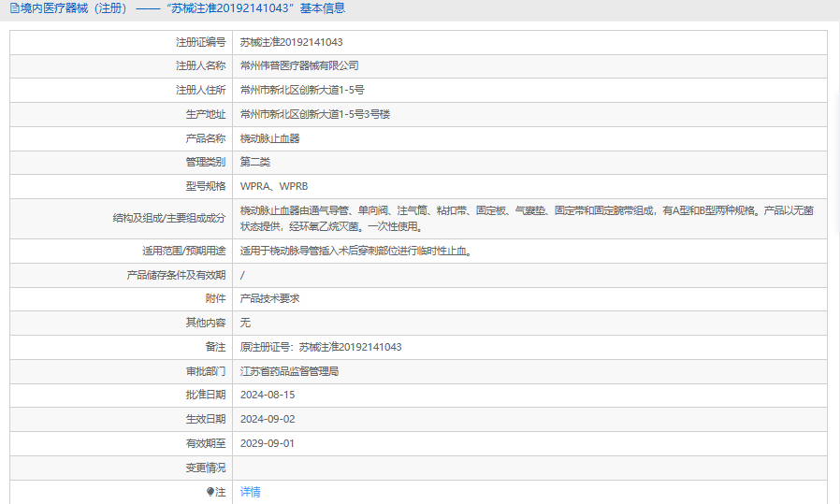Click the 生效日期 label
The image size is (840, 504).
click(206, 419)
